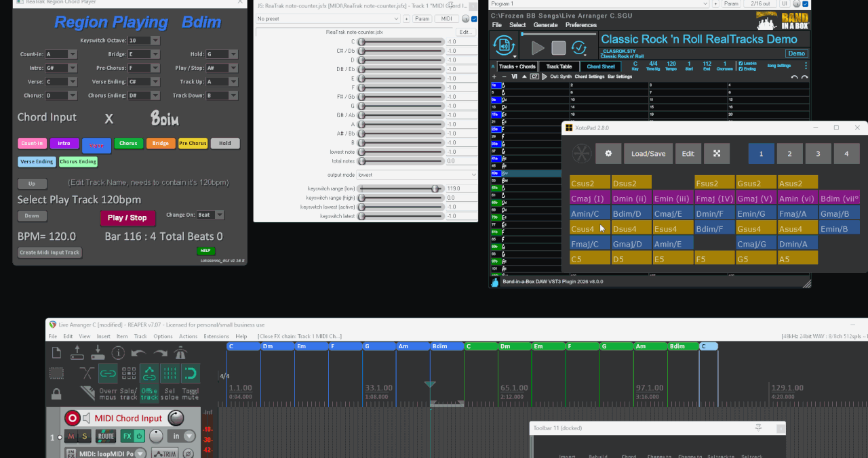Click the ROUTE button on track 1

pyautogui.click(x=106, y=436)
